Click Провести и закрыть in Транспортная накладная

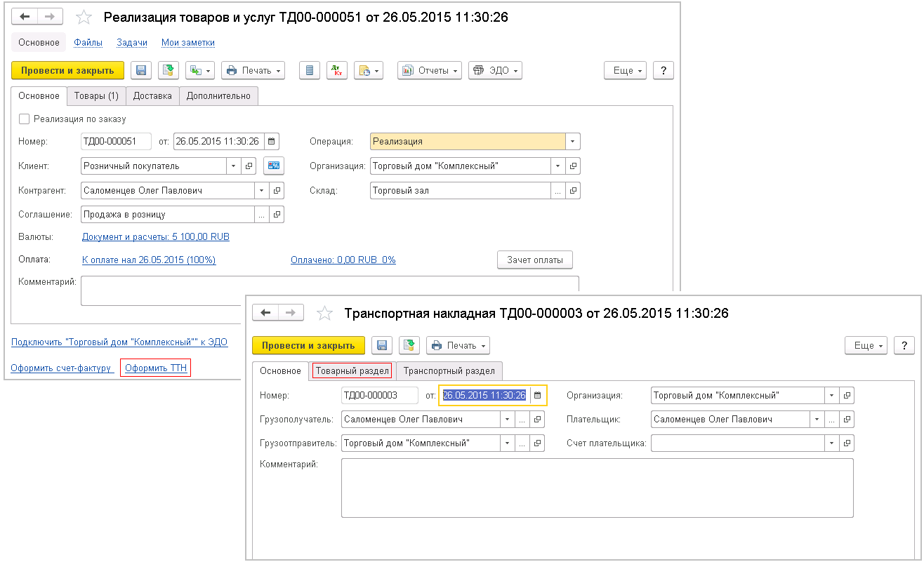click(x=308, y=345)
